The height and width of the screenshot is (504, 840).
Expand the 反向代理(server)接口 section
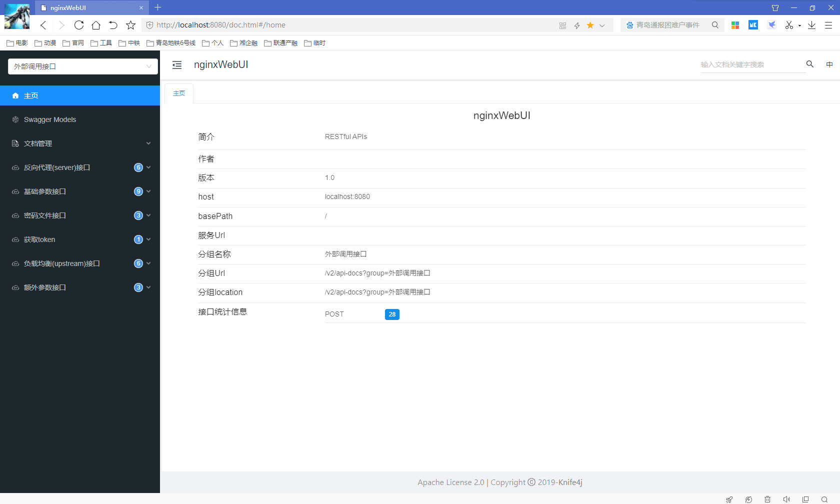[80, 167]
